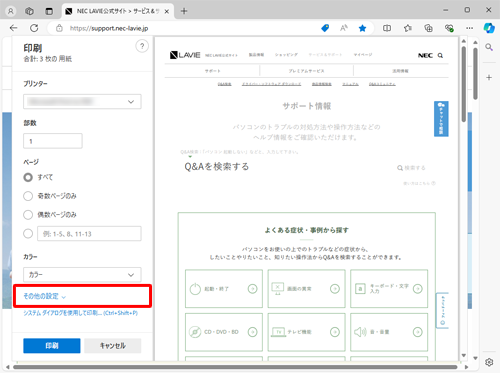Select 偶数ページのみ radio button
This screenshot has width=500, height=373.
click(28, 215)
